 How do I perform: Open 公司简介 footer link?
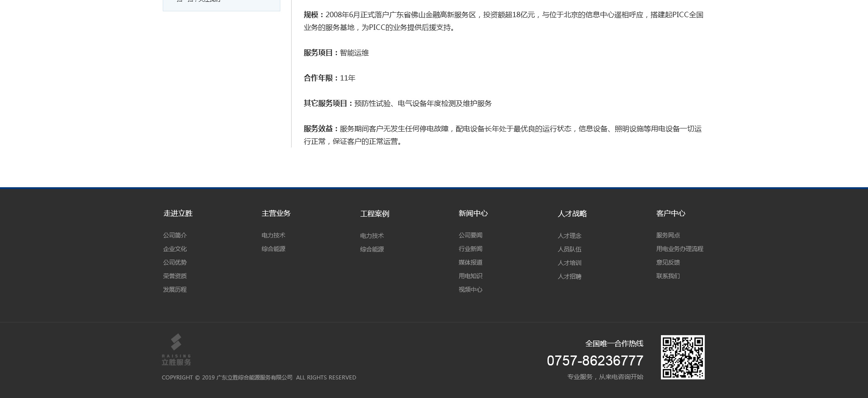point(175,235)
